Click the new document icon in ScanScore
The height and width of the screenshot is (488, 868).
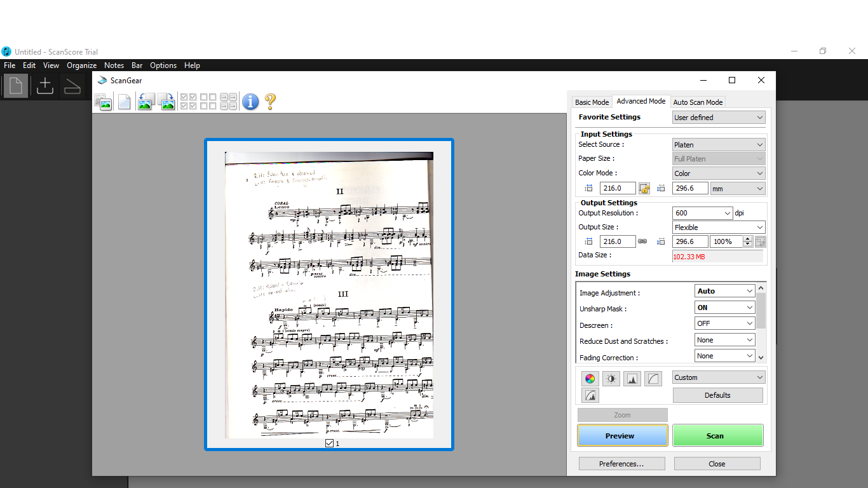click(x=16, y=86)
